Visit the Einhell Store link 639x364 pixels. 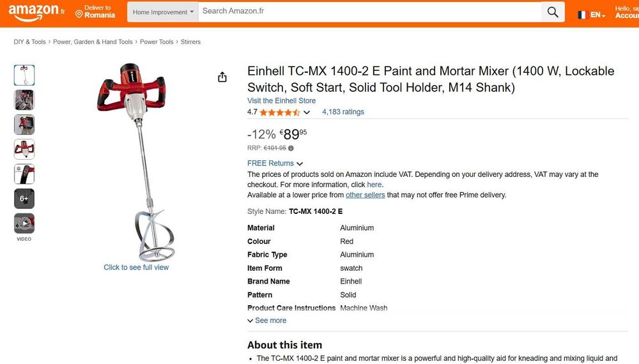[x=281, y=101]
